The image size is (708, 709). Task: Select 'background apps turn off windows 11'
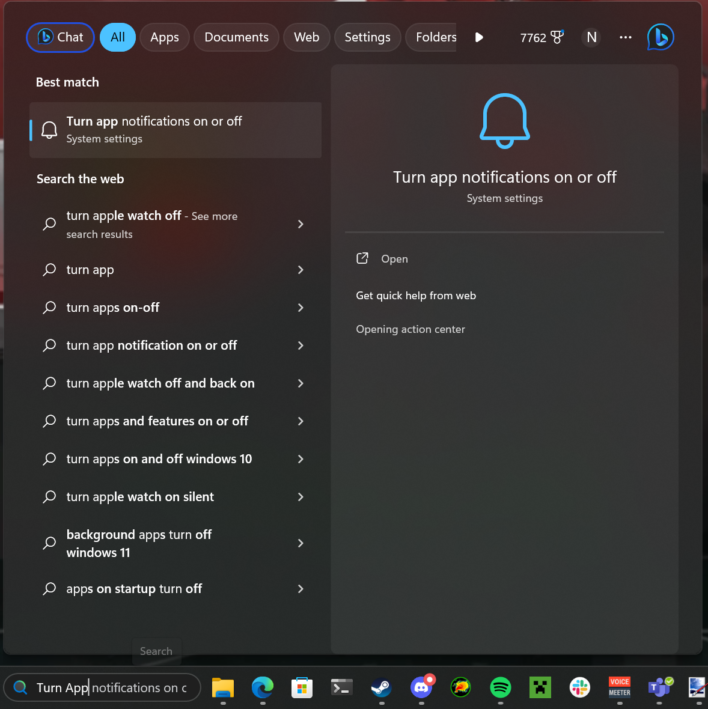pyautogui.click(x=175, y=543)
